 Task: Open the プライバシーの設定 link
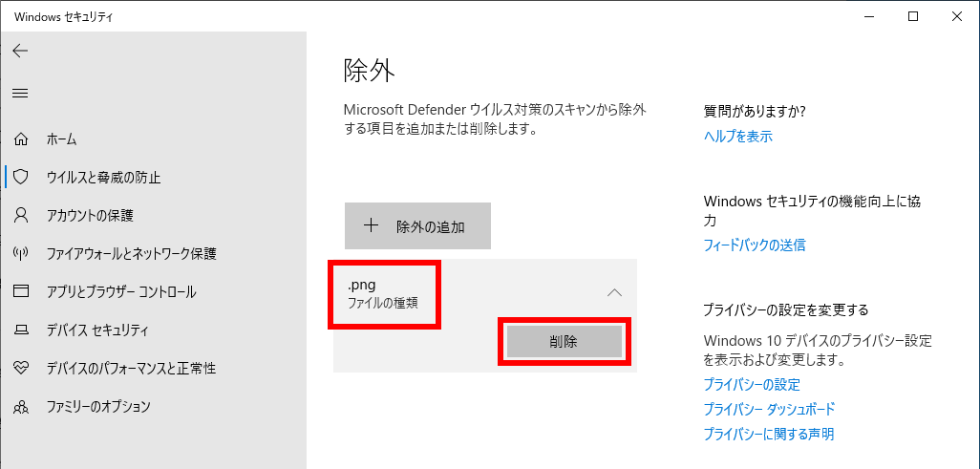pyautogui.click(x=752, y=385)
